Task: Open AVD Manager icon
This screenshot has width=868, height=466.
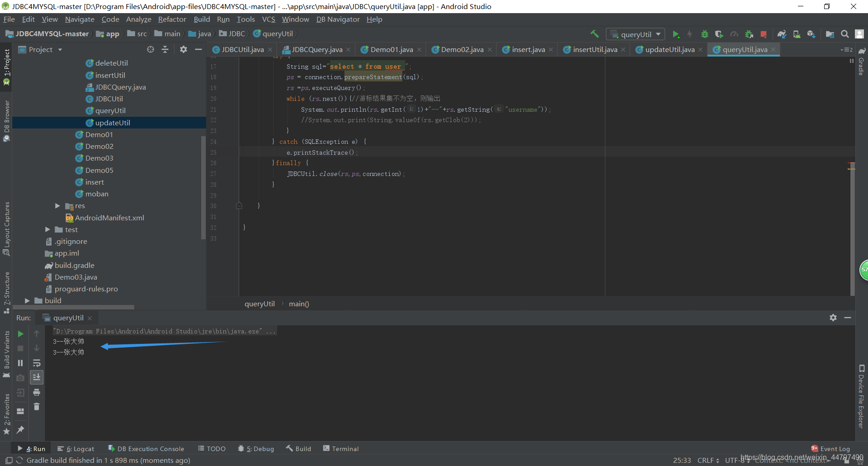Action: point(797,34)
